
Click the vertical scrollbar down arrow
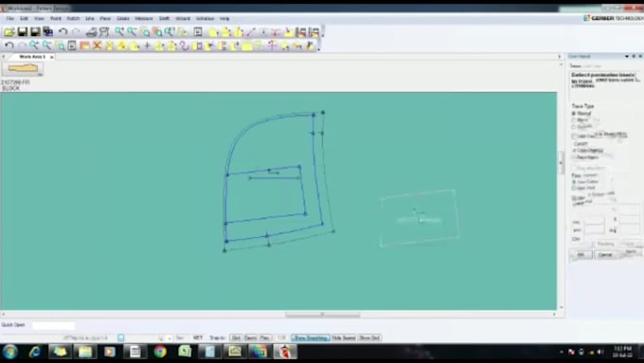click(x=561, y=307)
